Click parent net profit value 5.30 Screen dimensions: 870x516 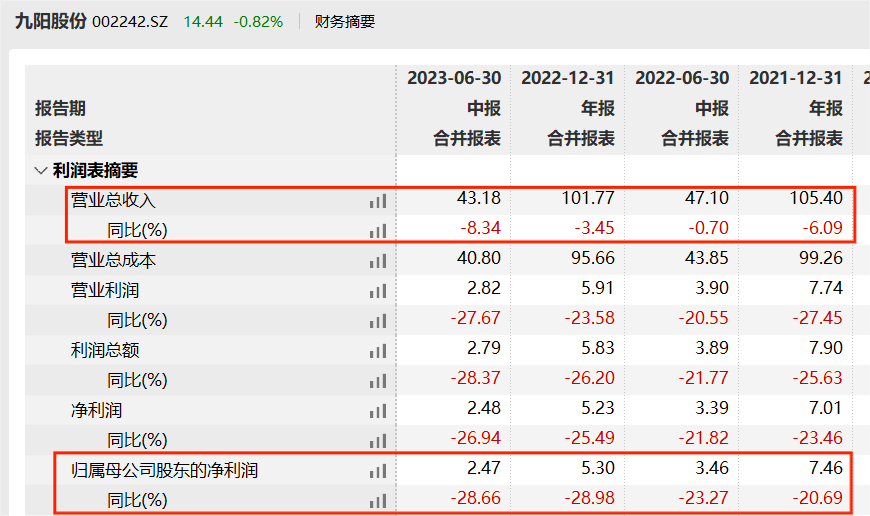[x=598, y=468]
